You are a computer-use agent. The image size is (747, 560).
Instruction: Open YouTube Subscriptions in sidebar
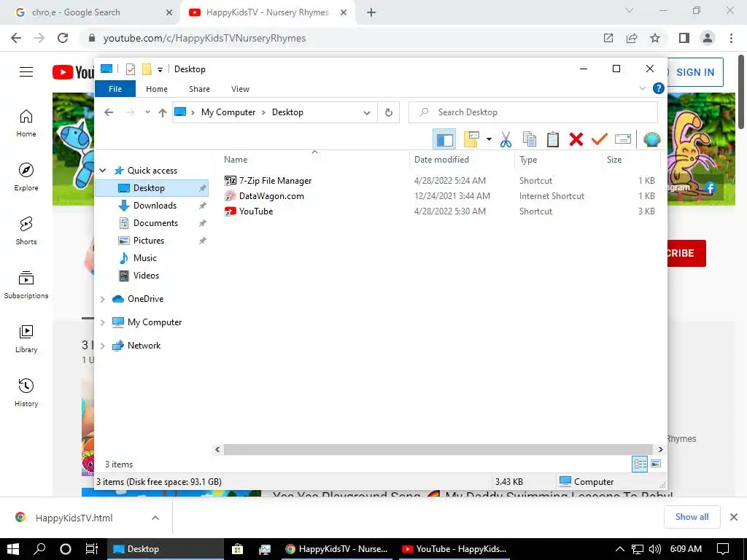(x=26, y=285)
